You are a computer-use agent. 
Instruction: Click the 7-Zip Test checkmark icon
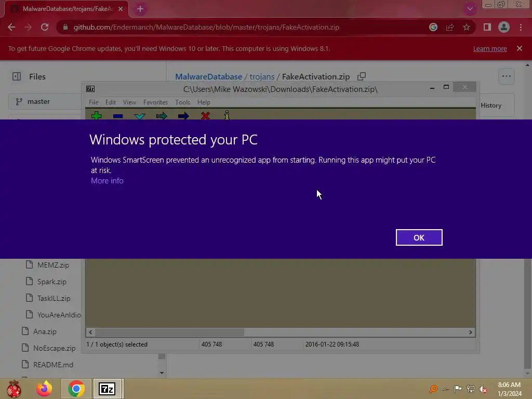139,116
